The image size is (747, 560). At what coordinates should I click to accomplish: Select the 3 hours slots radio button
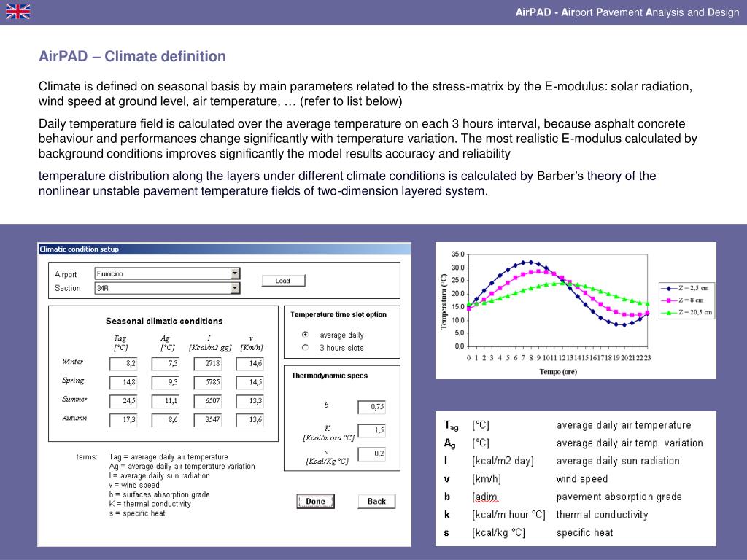pyautogui.click(x=306, y=348)
